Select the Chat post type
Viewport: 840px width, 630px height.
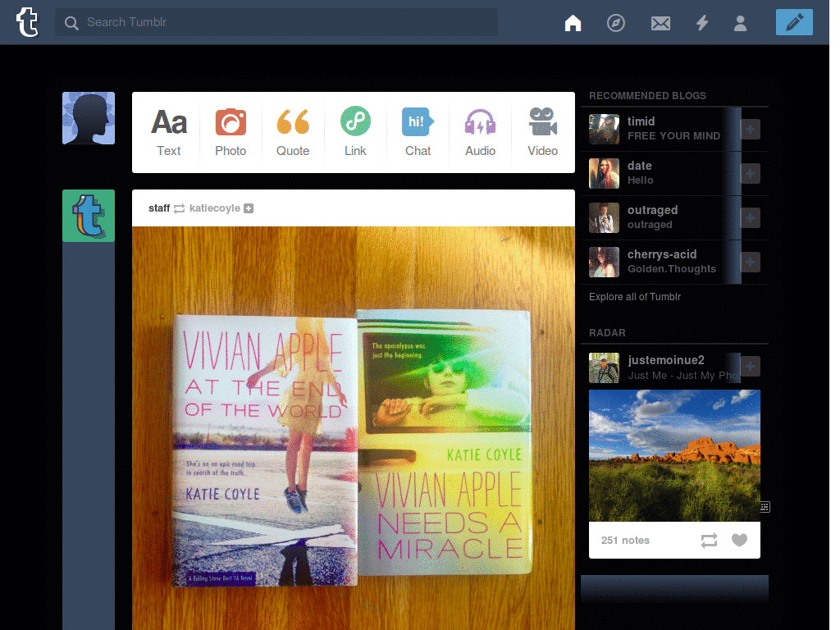pos(418,132)
